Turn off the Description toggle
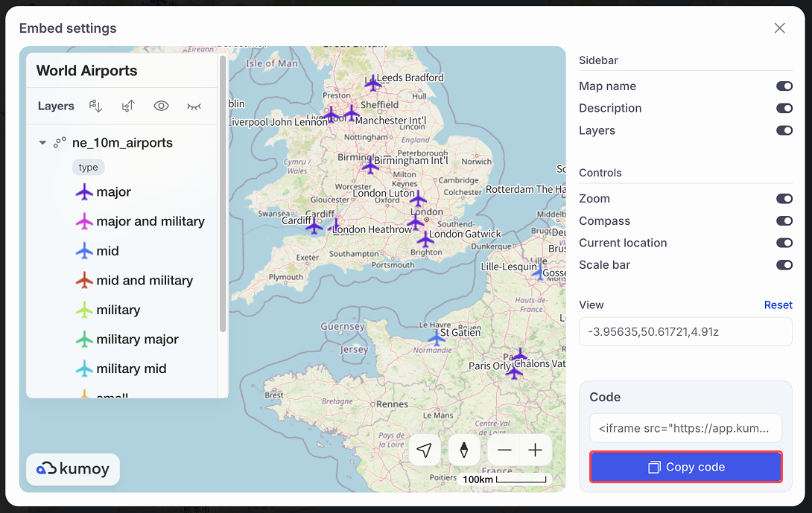The width and height of the screenshot is (812, 513). click(784, 108)
